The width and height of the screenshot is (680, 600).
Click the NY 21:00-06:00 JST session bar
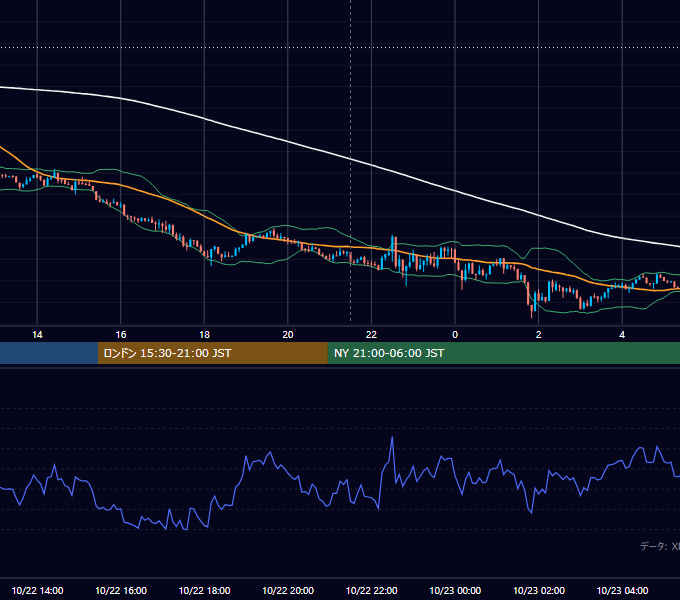503,353
